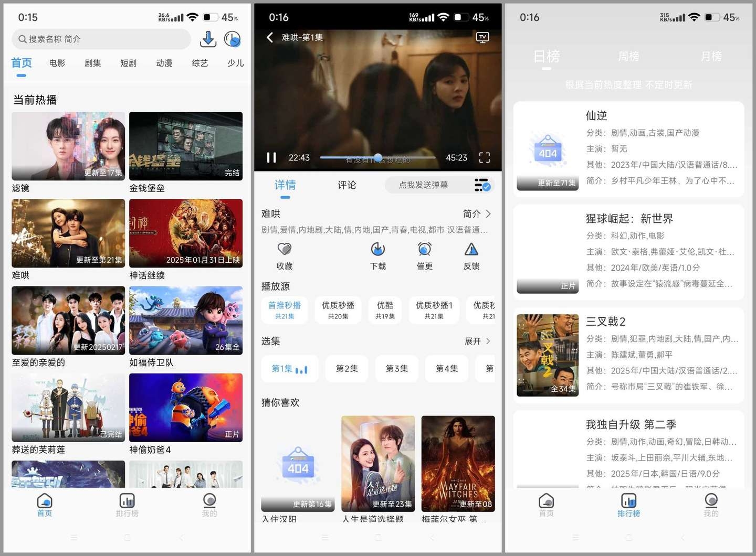756x556 pixels.
Task: Tap the 点我发送弹幕 input
Action: click(423, 185)
